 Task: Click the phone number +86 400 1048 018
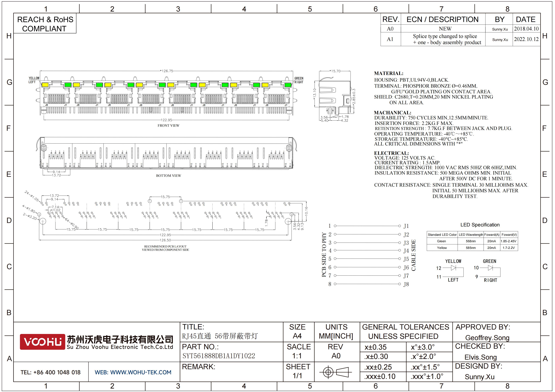[x=57, y=372]
